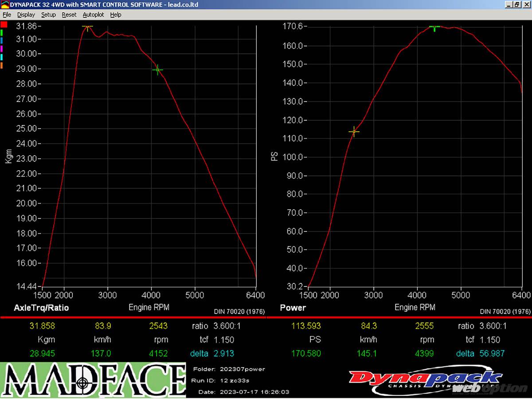This screenshot has height=399, width=532.
Task: Click the AxleTrq/Ratio graph title
Action: [41, 308]
